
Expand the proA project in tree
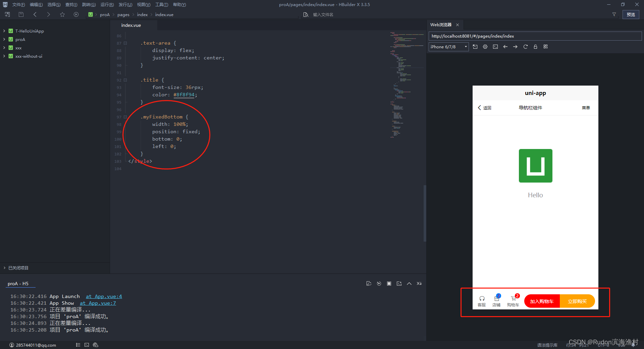point(4,39)
